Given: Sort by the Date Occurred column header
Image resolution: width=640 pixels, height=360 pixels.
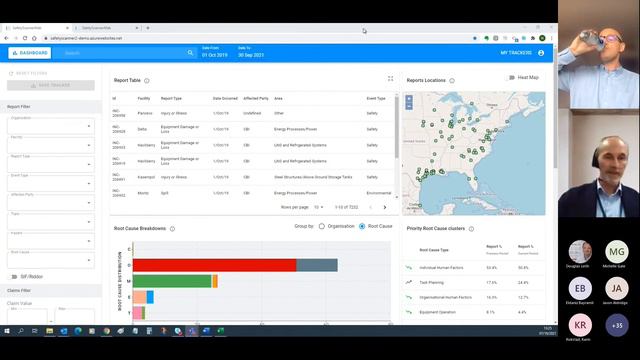Looking at the screenshot, I should (225, 99).
